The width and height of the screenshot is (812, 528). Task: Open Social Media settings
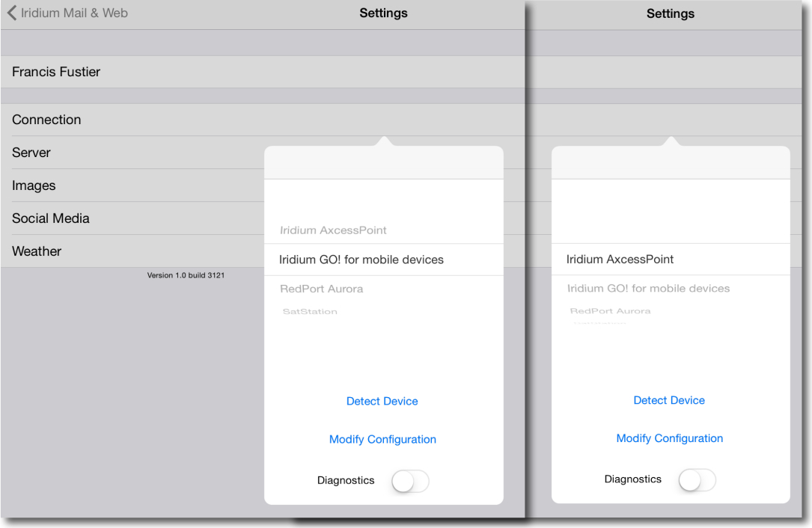(132, 218)
